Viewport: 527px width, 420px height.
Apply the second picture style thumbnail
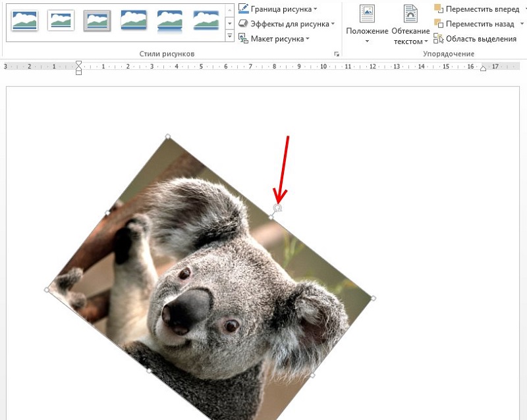(61, 20)
